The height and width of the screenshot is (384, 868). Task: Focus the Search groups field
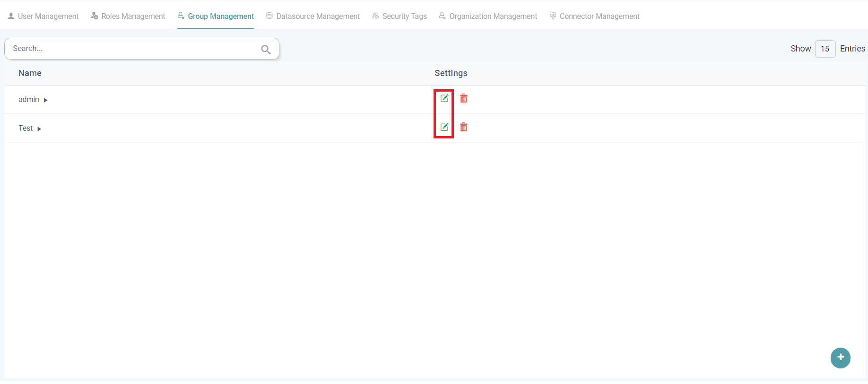tap(132, 49)
